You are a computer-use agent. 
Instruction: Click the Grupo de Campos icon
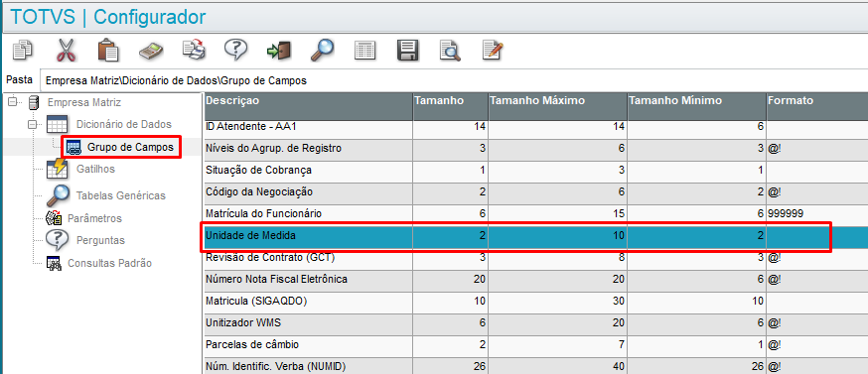73,147
